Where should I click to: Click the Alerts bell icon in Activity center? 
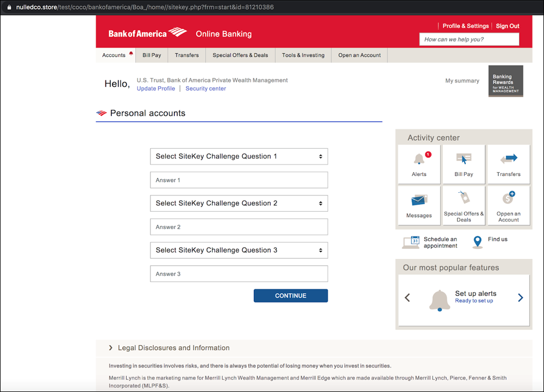(419, 159)
